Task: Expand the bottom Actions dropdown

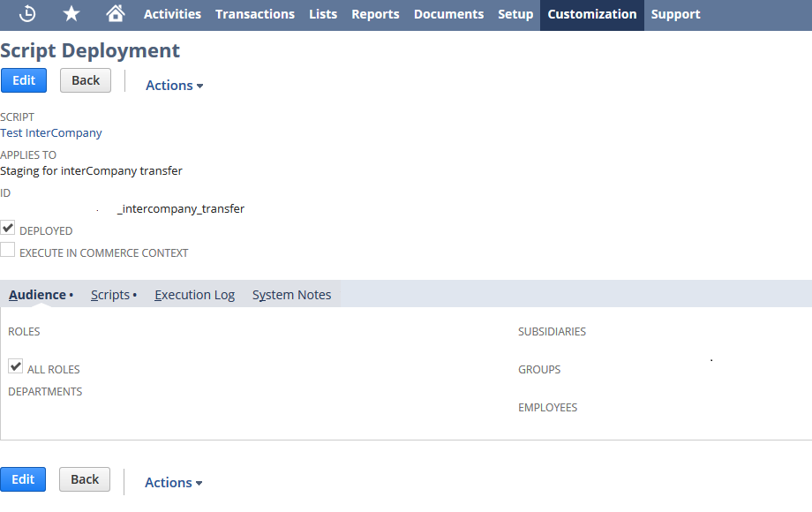Action: pyautogui.click(x=173, y=483)
